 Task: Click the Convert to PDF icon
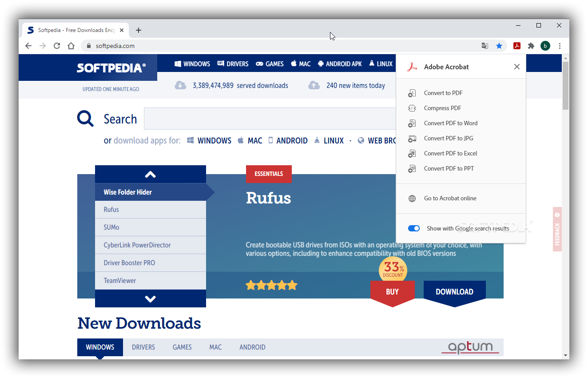[x=412, y=93]
